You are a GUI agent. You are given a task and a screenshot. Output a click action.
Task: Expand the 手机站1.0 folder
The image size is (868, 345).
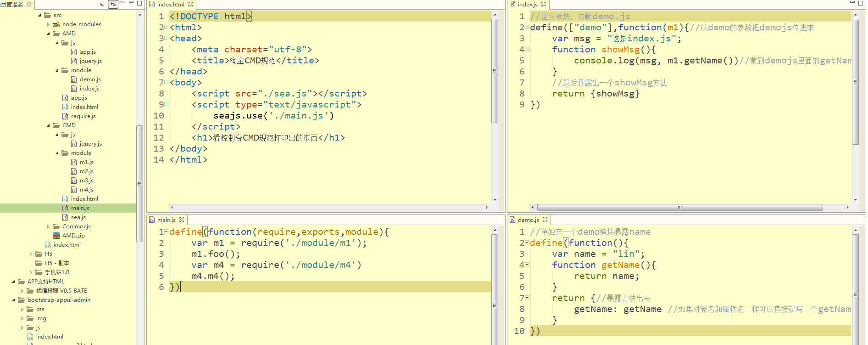pyautogui.click(x=31, y=272)
